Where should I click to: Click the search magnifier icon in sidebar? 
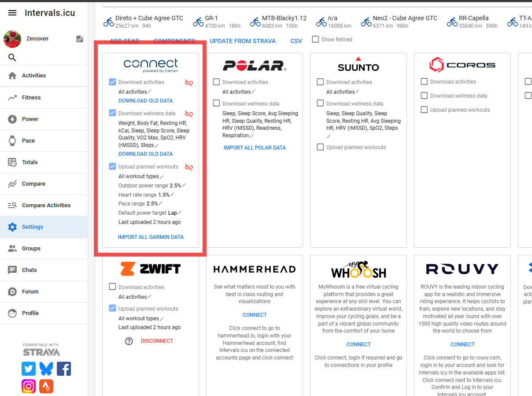[x=12, y=58]
